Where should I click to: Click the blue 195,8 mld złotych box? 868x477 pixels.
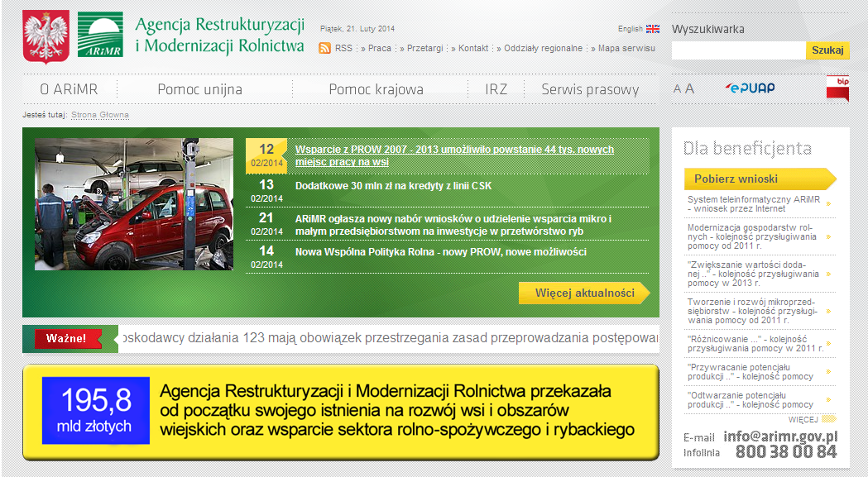pyautogui.click(x=96, y=411)
